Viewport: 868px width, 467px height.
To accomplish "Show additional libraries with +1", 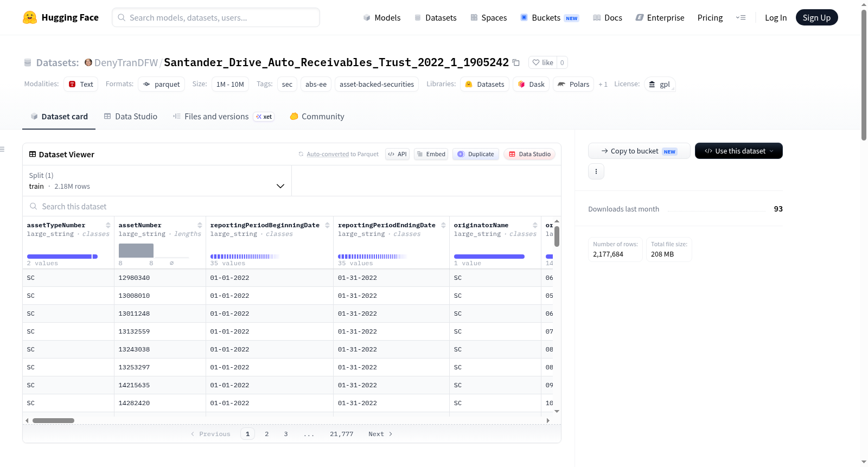I will point(603,84).
